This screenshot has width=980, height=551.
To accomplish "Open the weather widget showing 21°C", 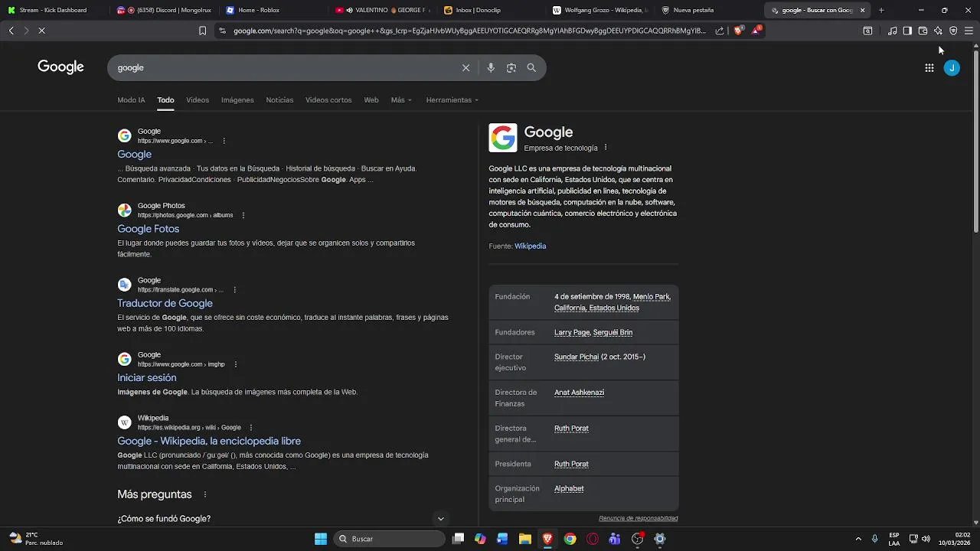I will point(36,539).
